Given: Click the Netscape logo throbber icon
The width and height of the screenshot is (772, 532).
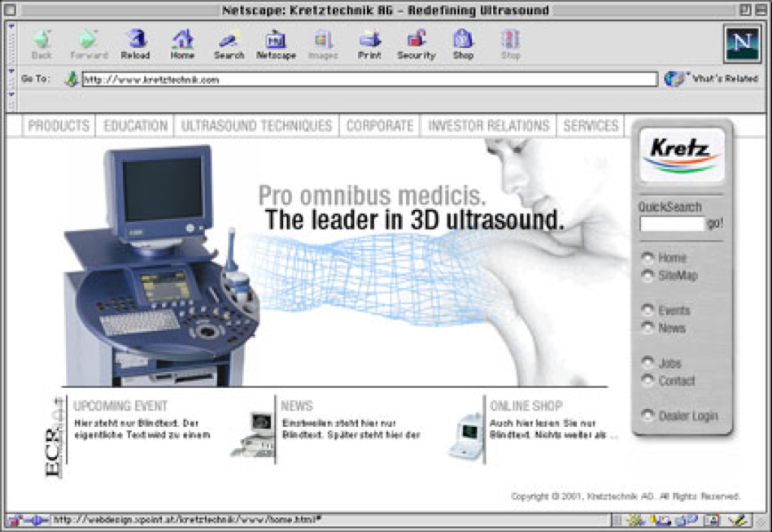Looking at the screenshot, I should click(741, 43).
